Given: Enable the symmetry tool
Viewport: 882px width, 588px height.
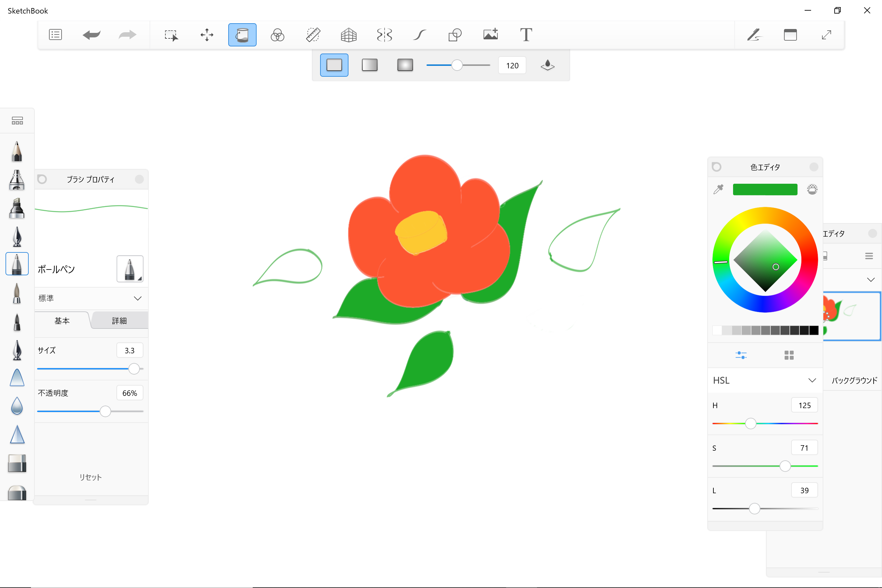Looking at the screenshot, I should point(384,35).
